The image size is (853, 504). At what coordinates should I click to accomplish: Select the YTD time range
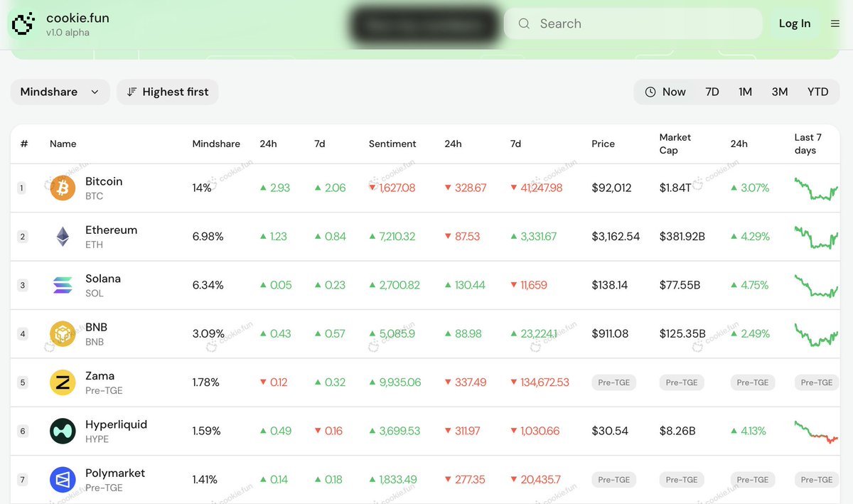pyautogui.click(x=818, y=92)
